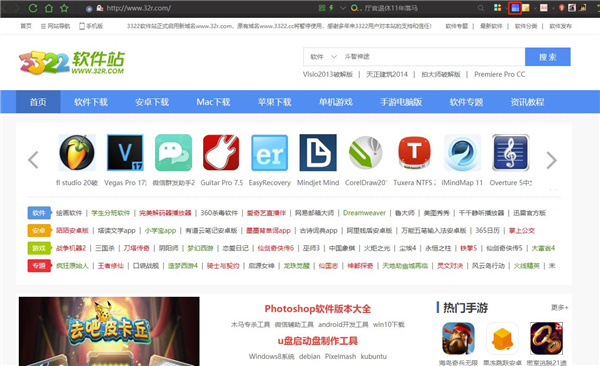
Task: Open the colorful apps grid extension icon
Action: 497,8
